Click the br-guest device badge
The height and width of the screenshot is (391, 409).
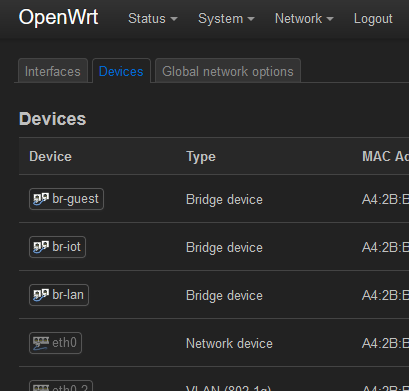pyautogui.click(x=66, y=199)
